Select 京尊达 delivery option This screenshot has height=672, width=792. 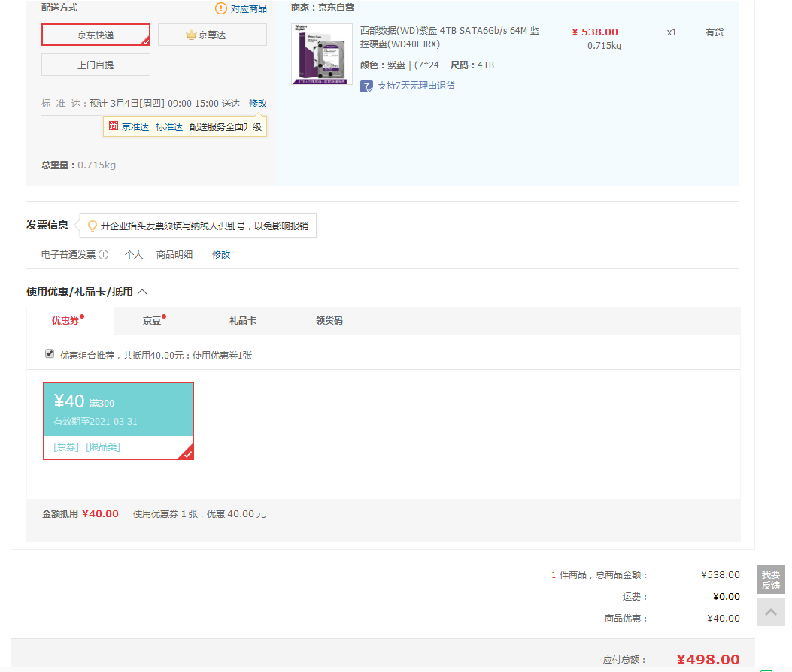tap(212, 35)
